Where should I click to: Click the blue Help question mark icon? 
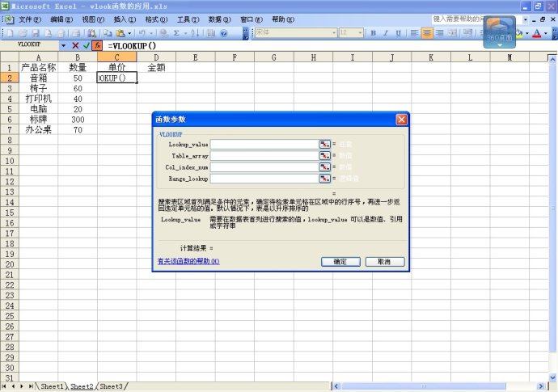pos(224,33)
